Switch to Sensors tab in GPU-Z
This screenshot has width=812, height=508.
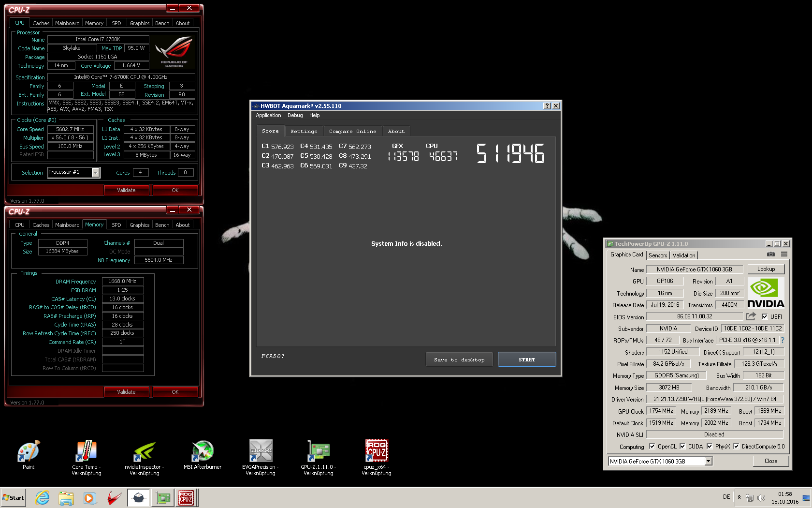(658, 255)
